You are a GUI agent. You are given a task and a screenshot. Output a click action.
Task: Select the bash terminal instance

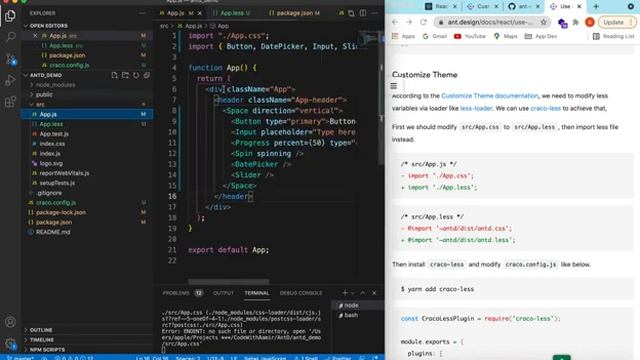357,315
